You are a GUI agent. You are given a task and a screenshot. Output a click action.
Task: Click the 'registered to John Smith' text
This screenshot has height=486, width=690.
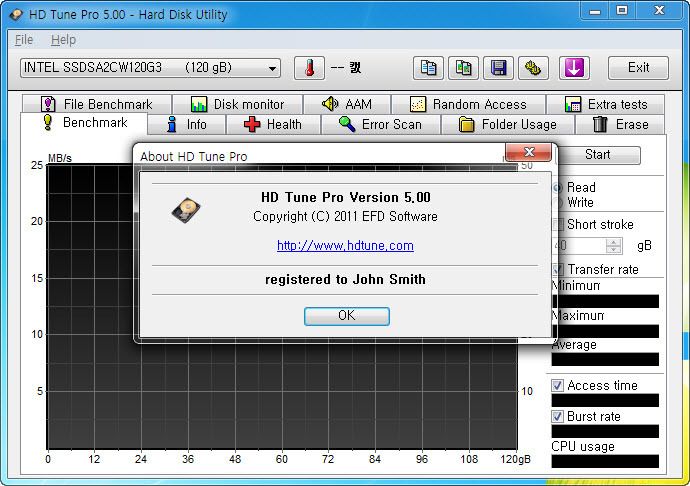coord(345,280)
